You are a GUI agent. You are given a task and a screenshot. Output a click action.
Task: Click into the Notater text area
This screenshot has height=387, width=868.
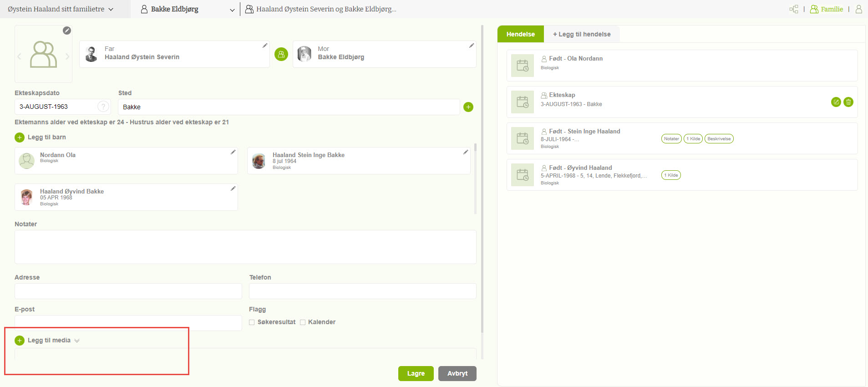tap(245, 247)
